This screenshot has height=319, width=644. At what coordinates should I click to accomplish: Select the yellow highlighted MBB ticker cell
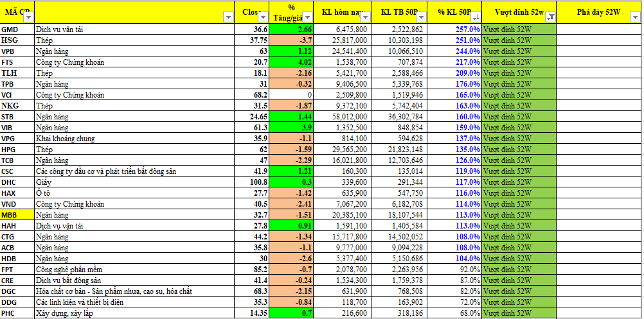[x=17, y=215]
